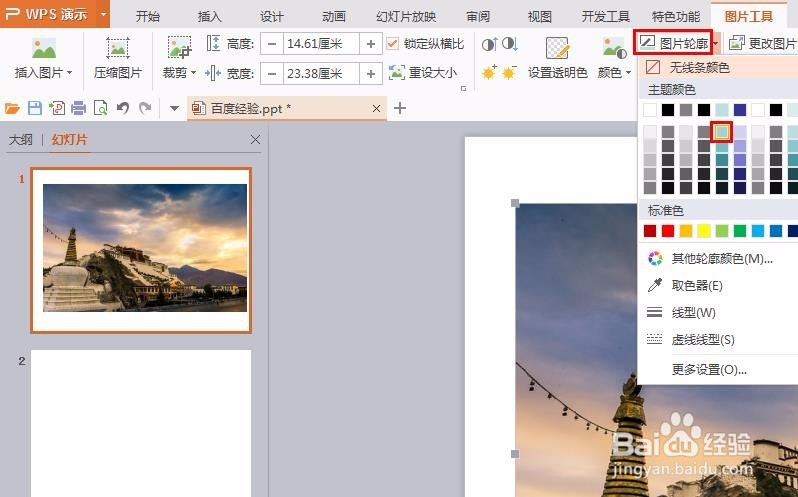Click the Reset Size icon
Viewport: 798px width, 497px height.
(x=397, y=72)
